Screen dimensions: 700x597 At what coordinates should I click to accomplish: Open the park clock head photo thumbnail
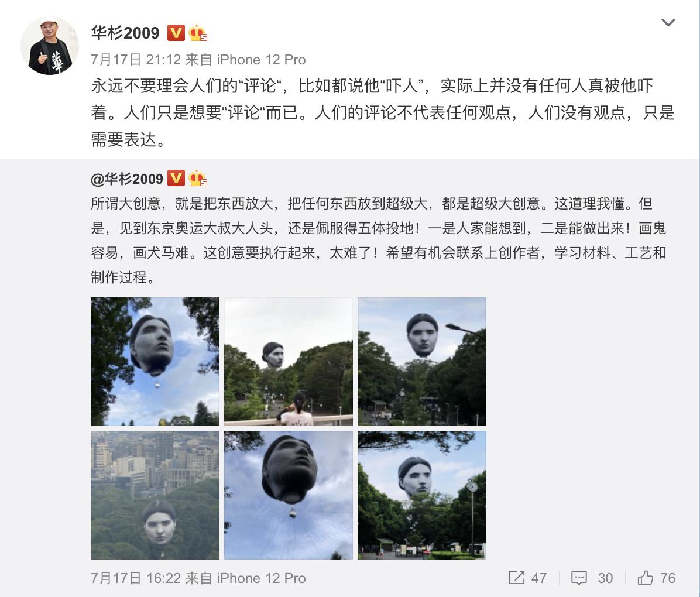coord(422,495)
